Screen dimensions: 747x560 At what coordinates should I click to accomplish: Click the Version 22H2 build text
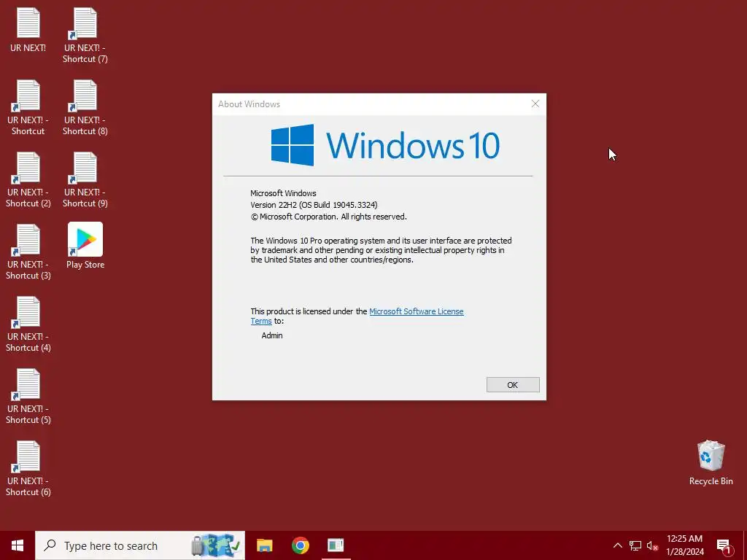(314, 205)
